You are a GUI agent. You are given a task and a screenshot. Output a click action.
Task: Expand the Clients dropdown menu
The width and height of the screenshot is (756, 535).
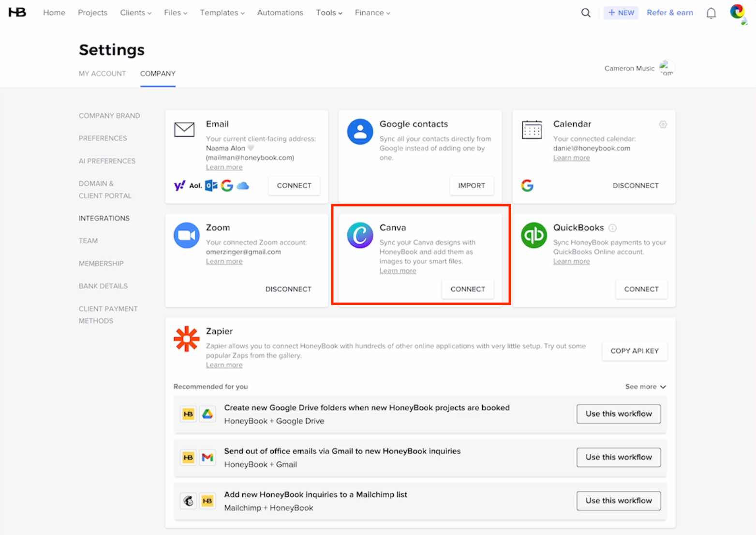tap(135, 13)
